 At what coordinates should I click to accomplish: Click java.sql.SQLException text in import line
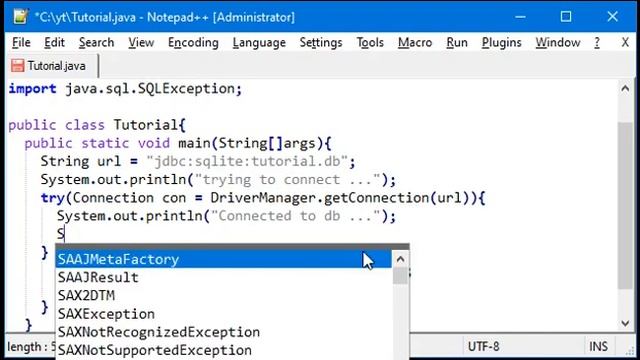coord(149,89)
